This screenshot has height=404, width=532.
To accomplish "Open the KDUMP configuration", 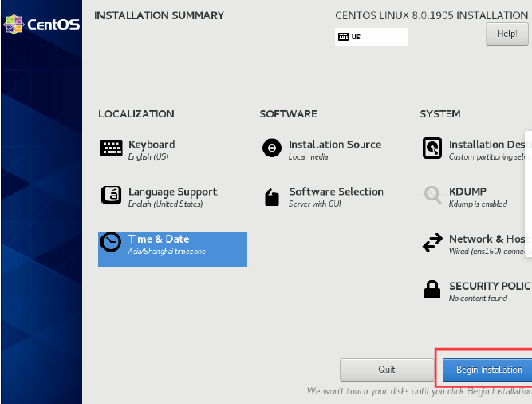I will tap(465, 197).
